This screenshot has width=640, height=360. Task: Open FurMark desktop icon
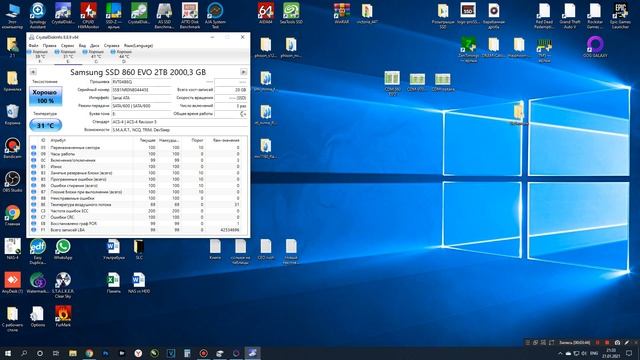(x=63, y=316)
